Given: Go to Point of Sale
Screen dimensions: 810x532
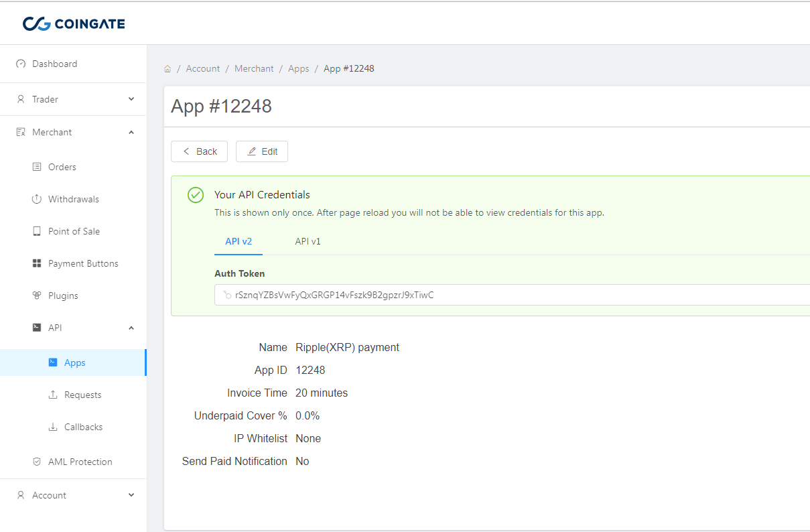Looking at the screenshot, I should [73, 231].
